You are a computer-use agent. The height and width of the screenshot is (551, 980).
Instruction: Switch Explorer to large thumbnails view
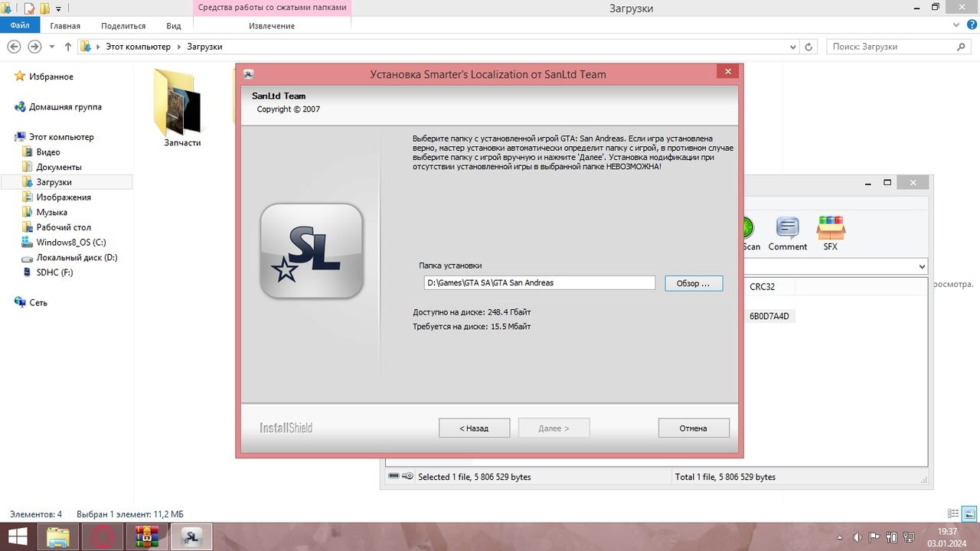[x=969, y=514]
